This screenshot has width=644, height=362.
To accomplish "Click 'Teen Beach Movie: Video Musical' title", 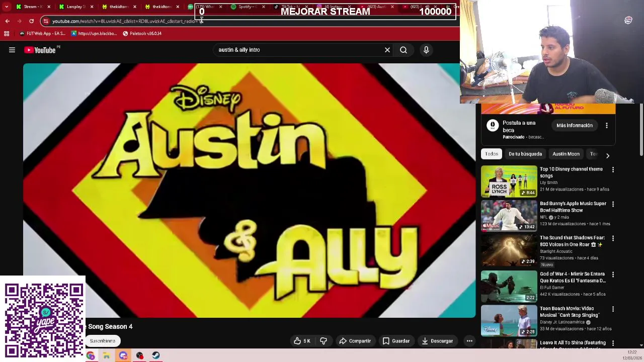I will (570, 312).
